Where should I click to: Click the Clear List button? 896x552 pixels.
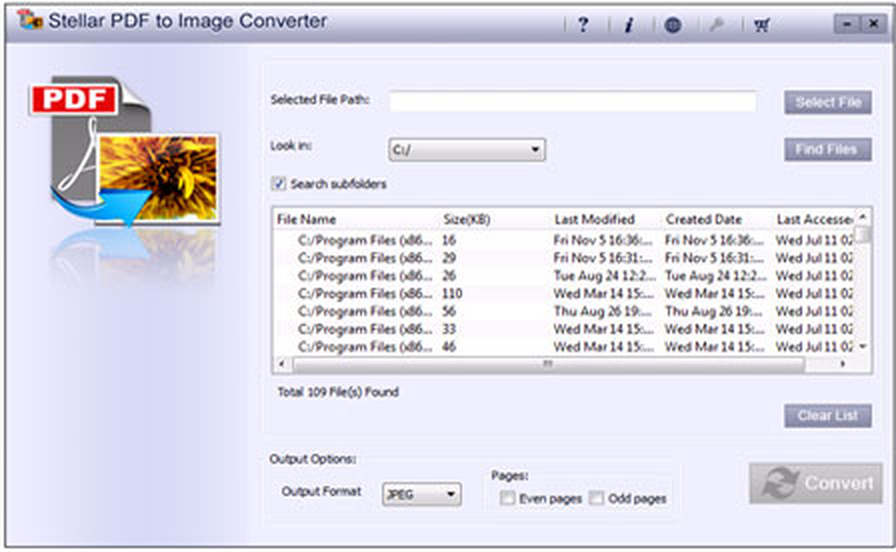pyautogui.click(x=828, y=415)
